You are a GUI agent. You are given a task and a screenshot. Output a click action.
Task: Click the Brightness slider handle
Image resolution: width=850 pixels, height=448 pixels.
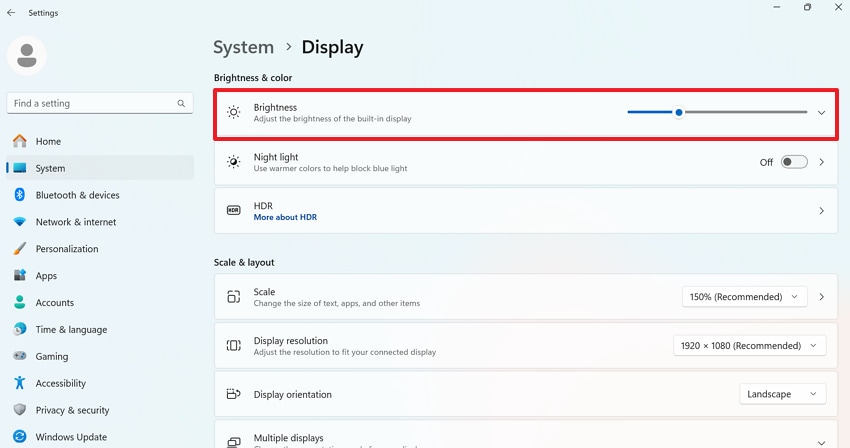pyautogui.click(x=679, y=112)
